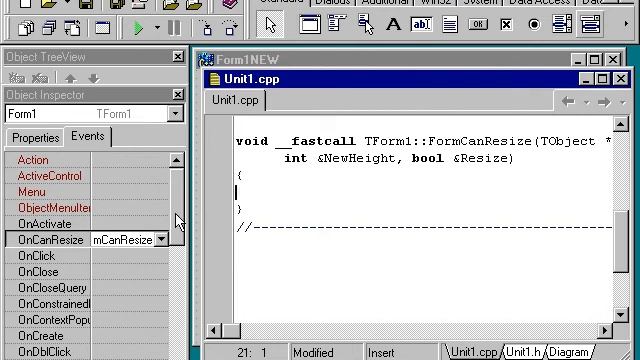Image resolution: width=640 pixels, height=360 pixels.
Task: Select the PopupMenu component icon
Action: pyautogui.click(x=366, y=24)
